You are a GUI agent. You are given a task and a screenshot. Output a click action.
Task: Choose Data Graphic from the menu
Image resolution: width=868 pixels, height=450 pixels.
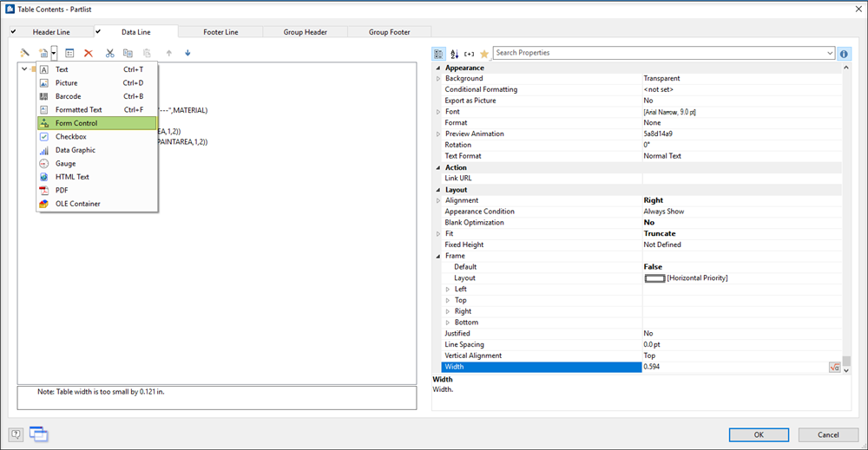(97, 150)
